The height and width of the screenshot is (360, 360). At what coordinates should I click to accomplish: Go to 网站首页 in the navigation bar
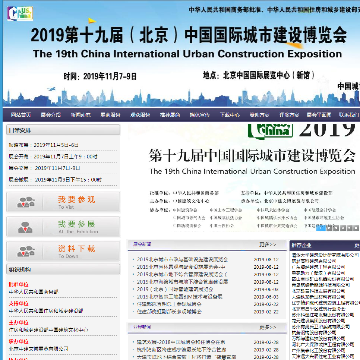pyautogui.click(x=20, y=115)
